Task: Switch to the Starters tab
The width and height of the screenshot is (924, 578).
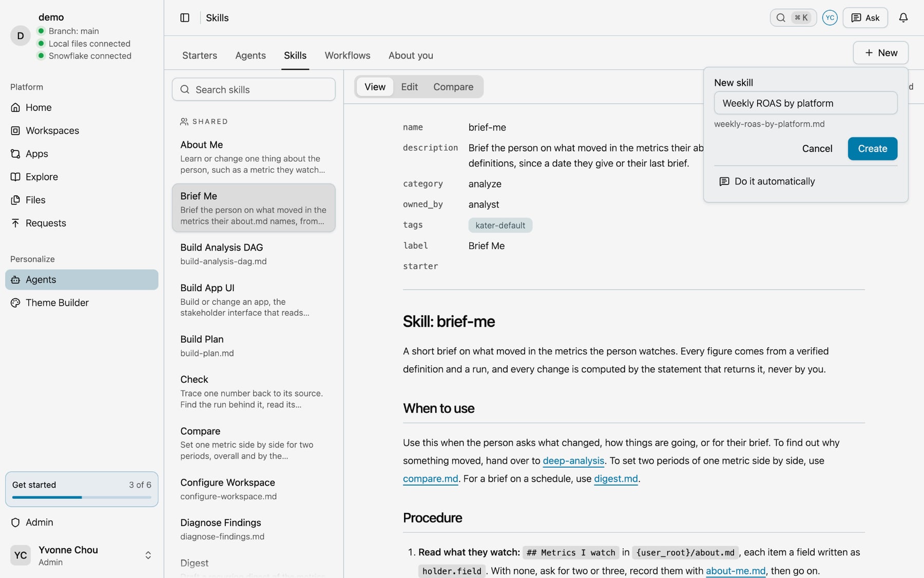Action: [200, 55]
